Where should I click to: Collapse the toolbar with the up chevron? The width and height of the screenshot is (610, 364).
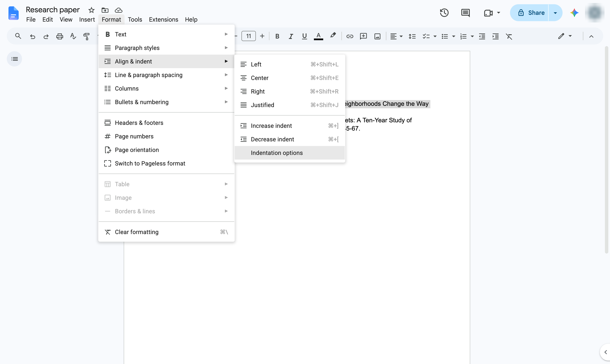tap(591, 36)
